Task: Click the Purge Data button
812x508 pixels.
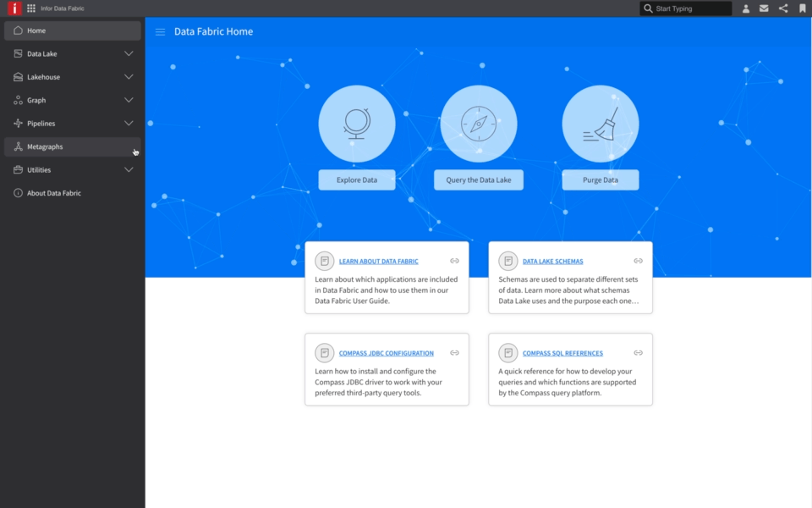Action: coord(601,179)
